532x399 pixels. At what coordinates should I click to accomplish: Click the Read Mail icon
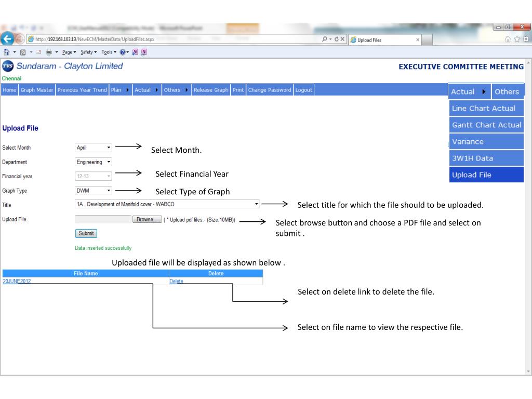[x=38, y=52]
